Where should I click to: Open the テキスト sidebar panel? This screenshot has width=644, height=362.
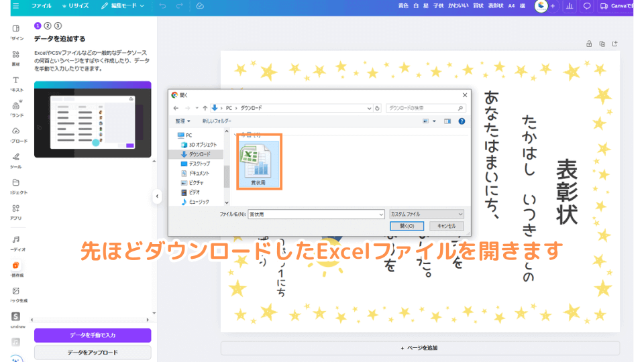pos(15,84)
